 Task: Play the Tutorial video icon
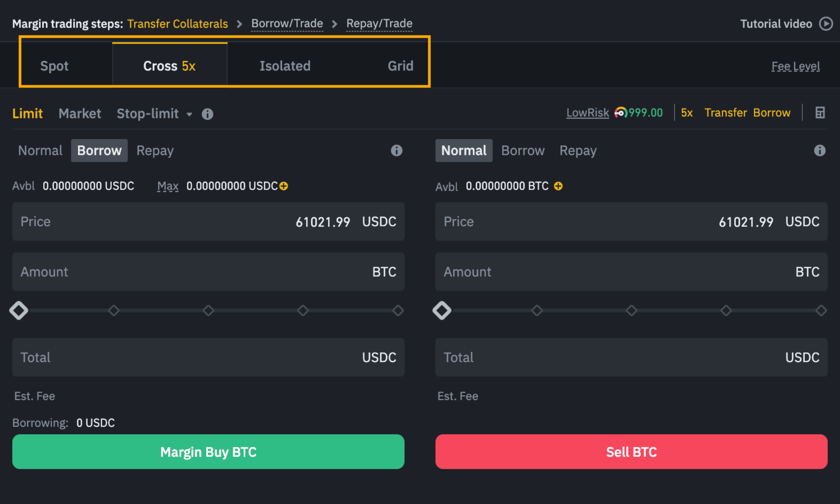(826, 24)
